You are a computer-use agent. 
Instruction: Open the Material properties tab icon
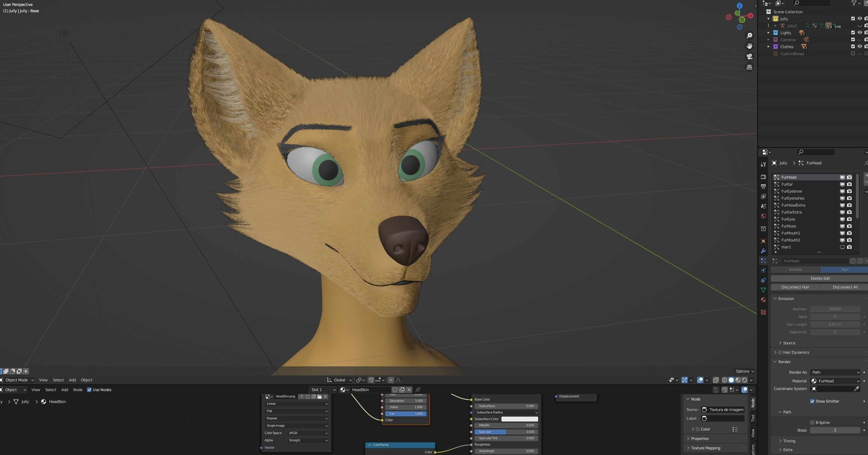[x=763, y=300]
